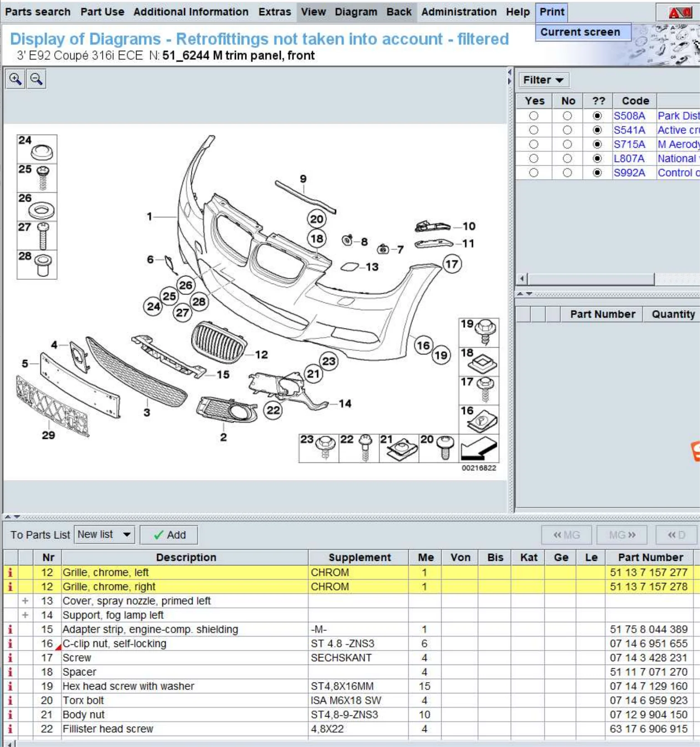The width and height of the screenshot is (700, 747).
Task: Click the black arrow icon in diagram
Action: click(x=479, y=448)
